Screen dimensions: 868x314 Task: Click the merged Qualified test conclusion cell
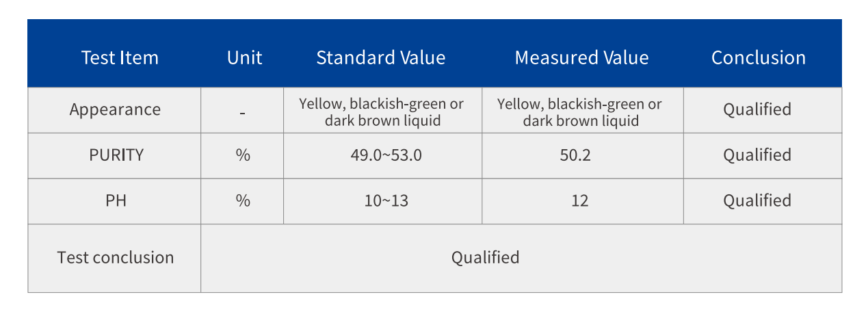click(x=485, y=258)
